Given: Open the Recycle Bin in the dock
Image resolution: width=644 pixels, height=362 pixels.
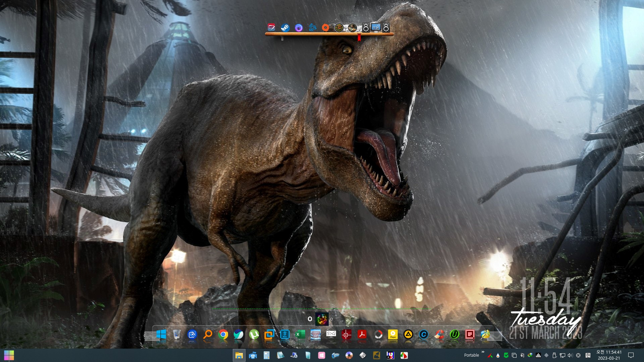Looking at the screenshot, I should pos(177,334).
